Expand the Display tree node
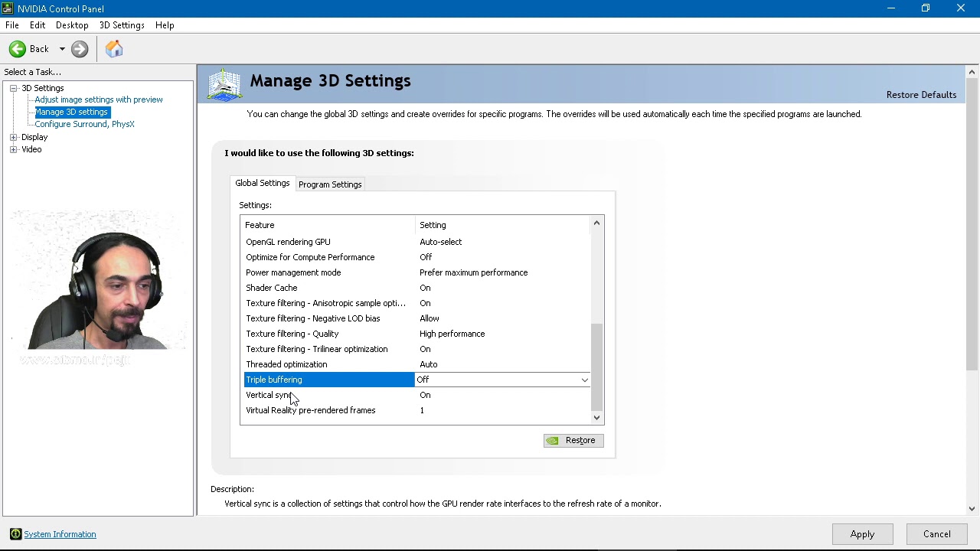The height and width of the screenshot is (551, 980). pos(13,137)
